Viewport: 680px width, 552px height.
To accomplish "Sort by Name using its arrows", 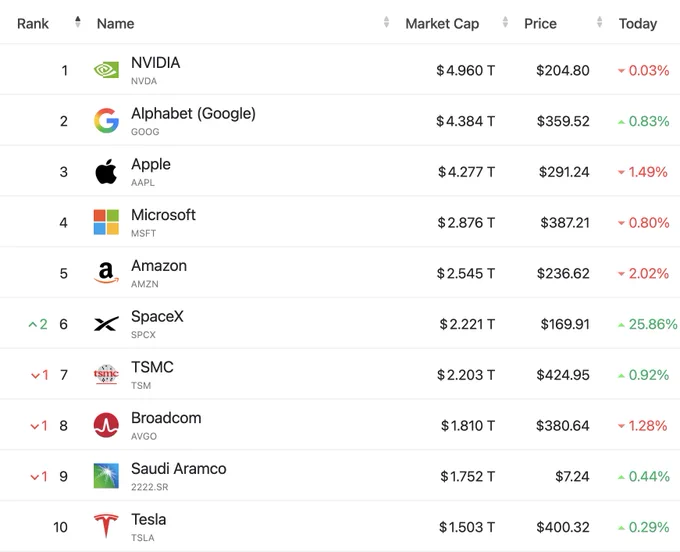I will [386, 22].
